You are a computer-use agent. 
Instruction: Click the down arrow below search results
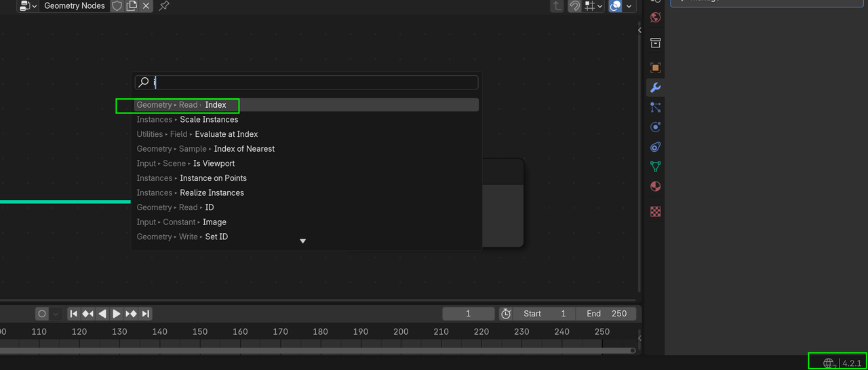303,241
